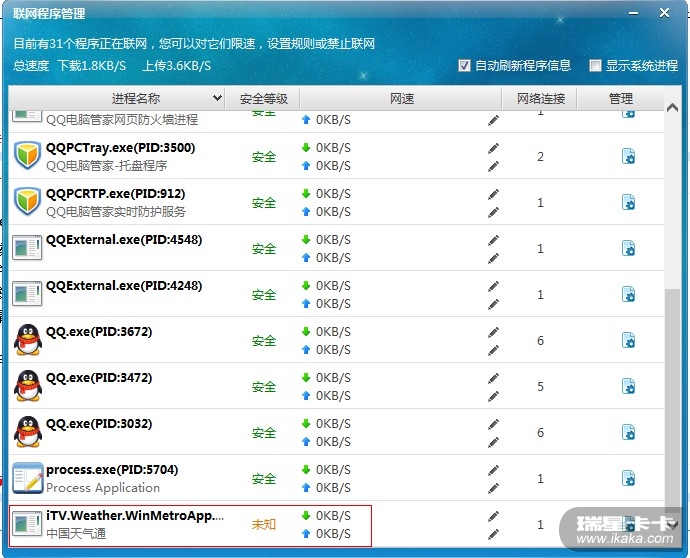The image size is (690, 558).
Task: Click 上传3.6KB/S total speed text
Action: (x=176, y=66)
